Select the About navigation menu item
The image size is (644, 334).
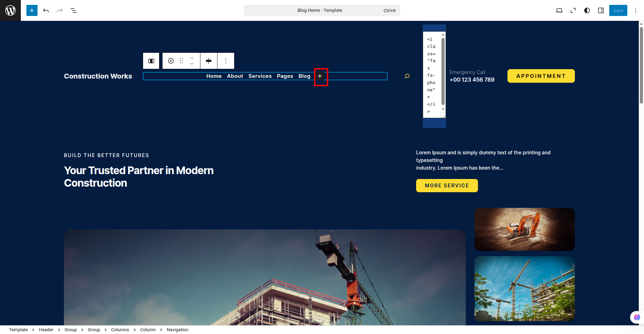tap(235, 76)
